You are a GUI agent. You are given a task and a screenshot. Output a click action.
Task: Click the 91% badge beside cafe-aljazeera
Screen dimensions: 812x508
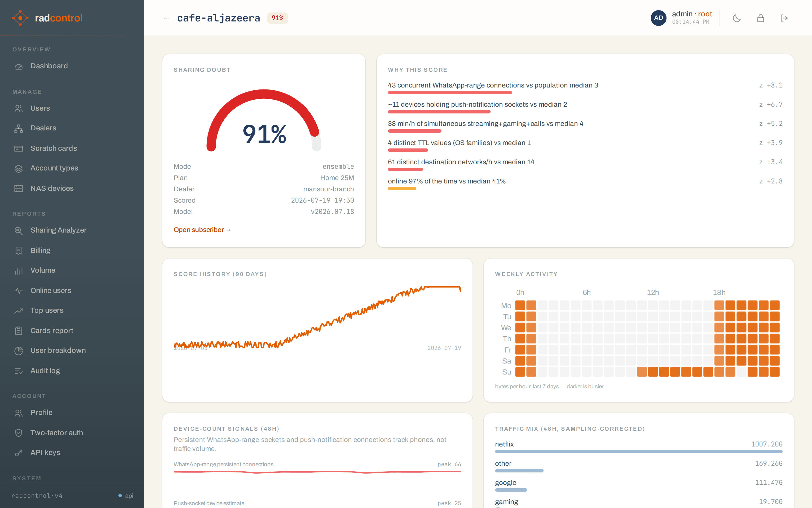277,18
